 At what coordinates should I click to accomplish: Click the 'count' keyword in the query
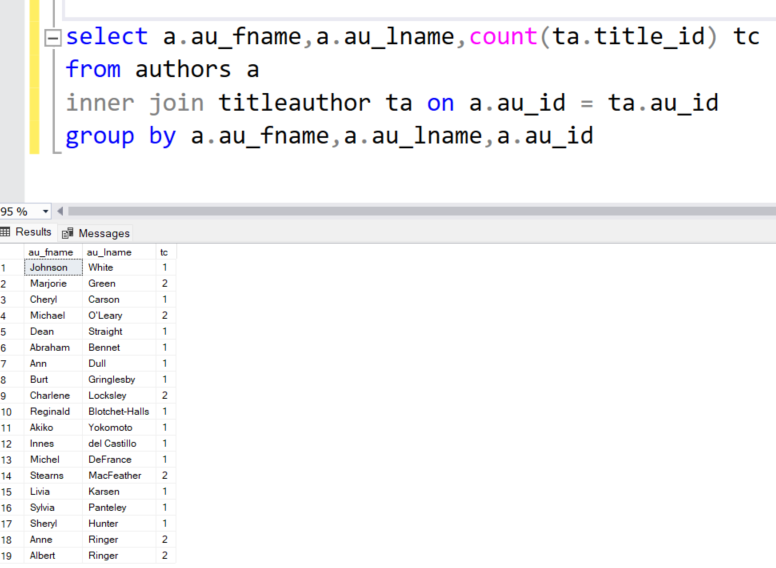pyautogui.click(x=503, y=37)
